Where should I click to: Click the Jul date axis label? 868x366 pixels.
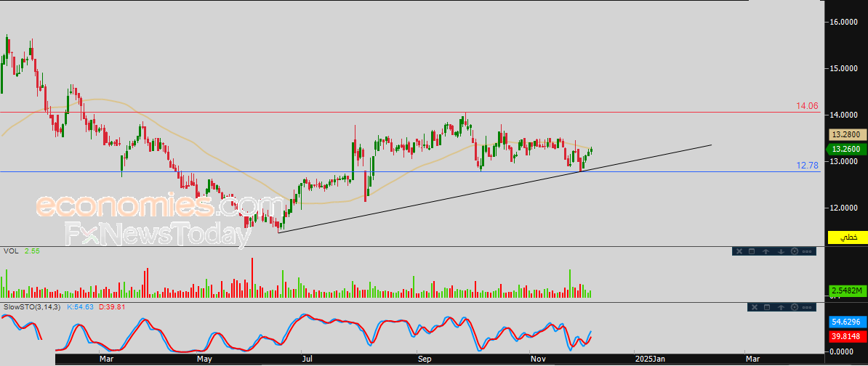(x=306, y=359)
